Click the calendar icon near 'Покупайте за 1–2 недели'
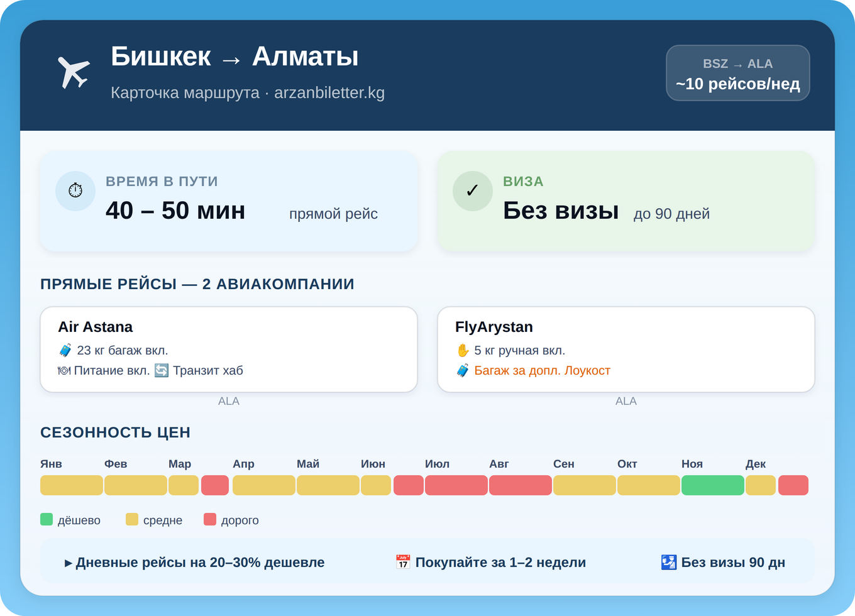855x616 pixels. tap(402, 562)
